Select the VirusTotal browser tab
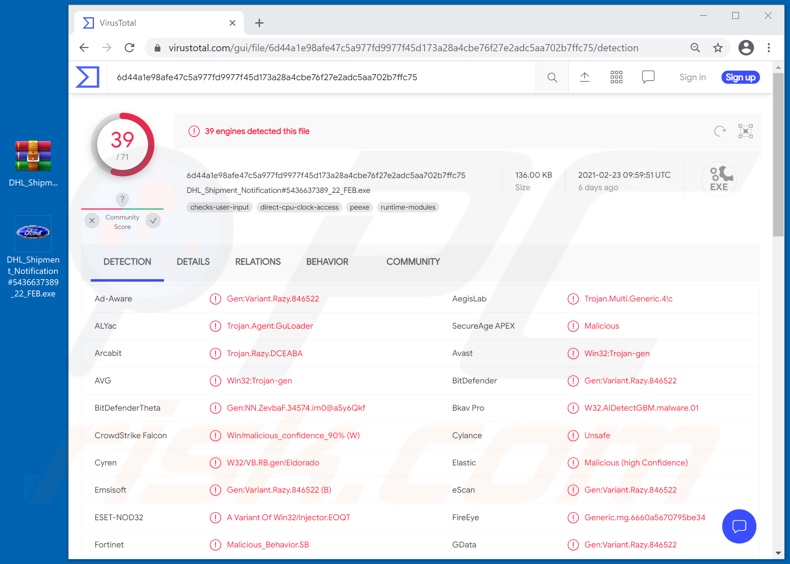 (159, 23)
